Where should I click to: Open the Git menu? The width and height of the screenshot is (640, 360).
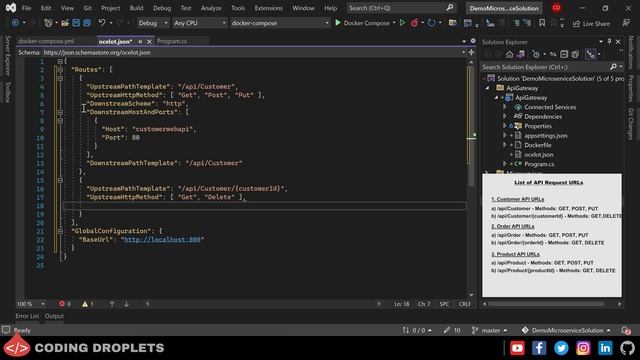pos(87,8)
